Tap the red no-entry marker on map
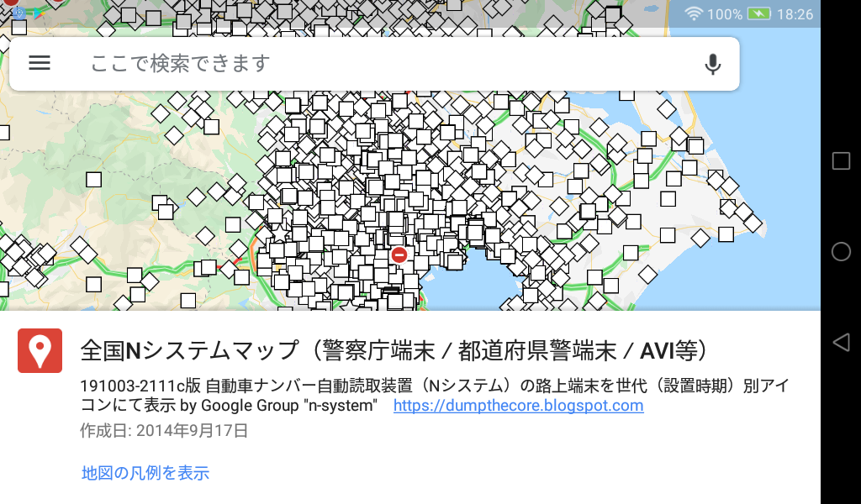Screen dimensions: 861x504 [399, 255]
